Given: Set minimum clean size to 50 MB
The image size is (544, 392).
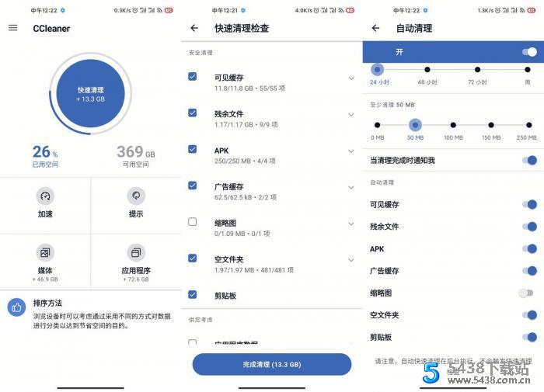Looking at the screenshot, I should [x=415, y=125].
